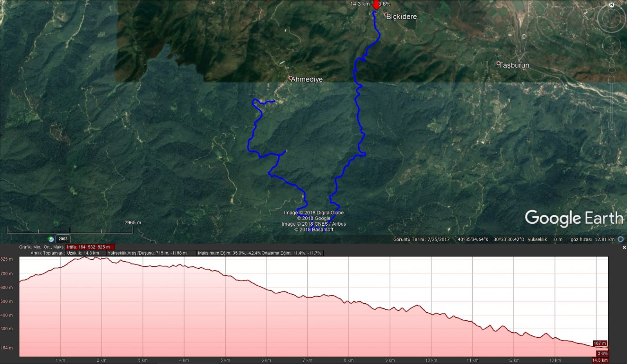Zoom in with the slider's top button
Screen dimensions: 627x364
(x=611, y=79)
